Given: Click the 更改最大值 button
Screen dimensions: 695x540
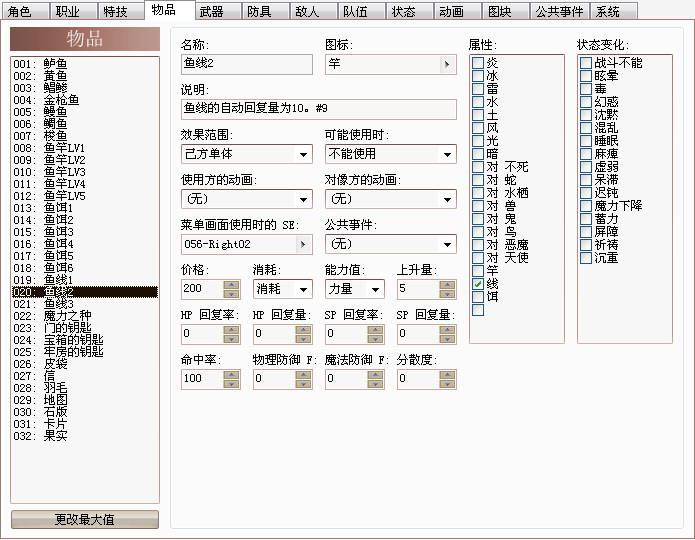Looking at the screenshot, I should pos(85,519).
